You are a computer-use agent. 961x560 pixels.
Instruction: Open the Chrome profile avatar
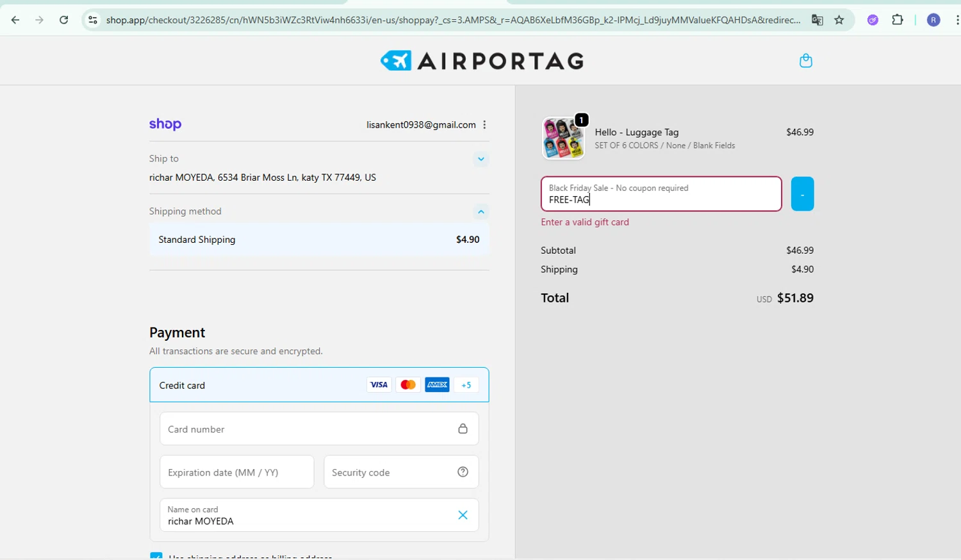pyautogui.click(x=933, y=20)
